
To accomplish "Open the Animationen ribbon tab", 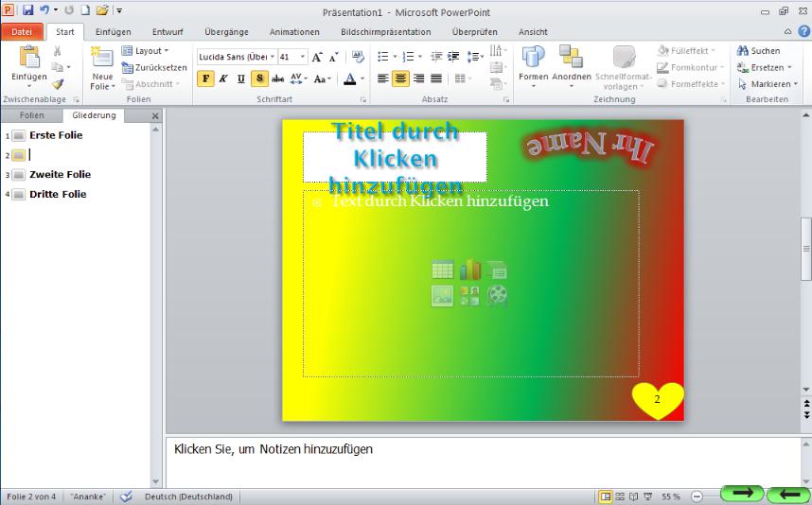I will point(294,31).
